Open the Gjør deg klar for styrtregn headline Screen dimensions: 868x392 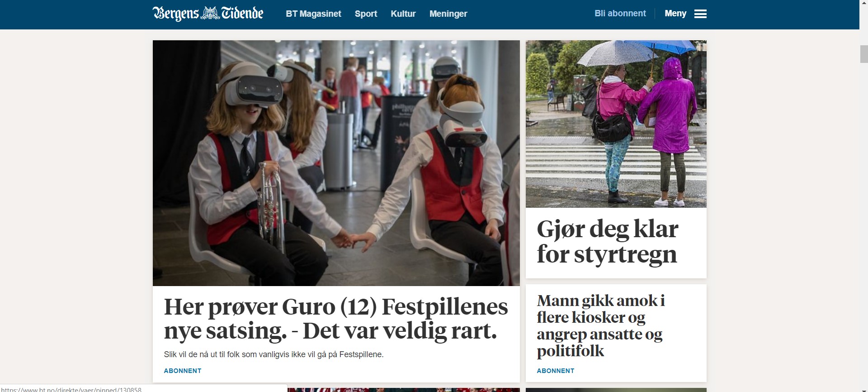click(x=607, y=241)
